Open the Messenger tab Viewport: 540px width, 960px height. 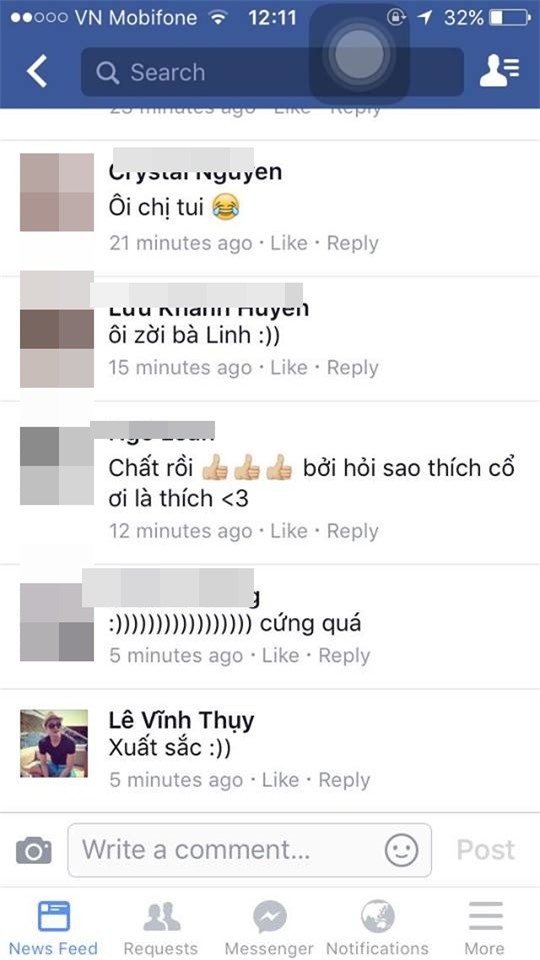point(269,928)
